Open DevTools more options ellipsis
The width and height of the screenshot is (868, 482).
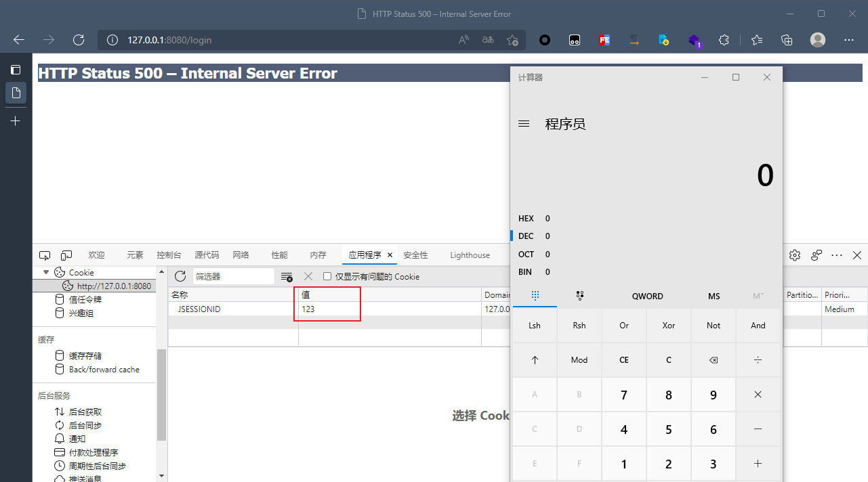coord(837,255)
